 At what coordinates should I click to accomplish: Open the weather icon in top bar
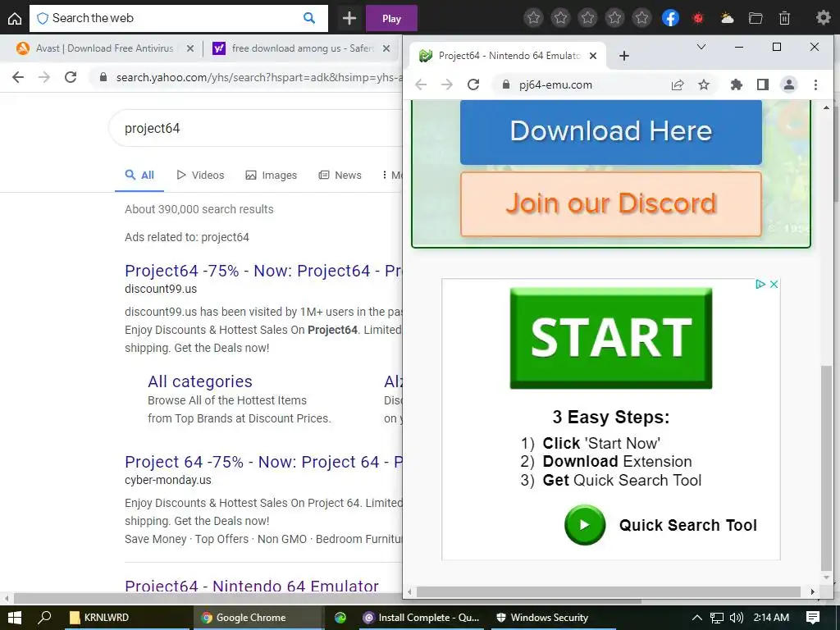[x=727, y=18]
